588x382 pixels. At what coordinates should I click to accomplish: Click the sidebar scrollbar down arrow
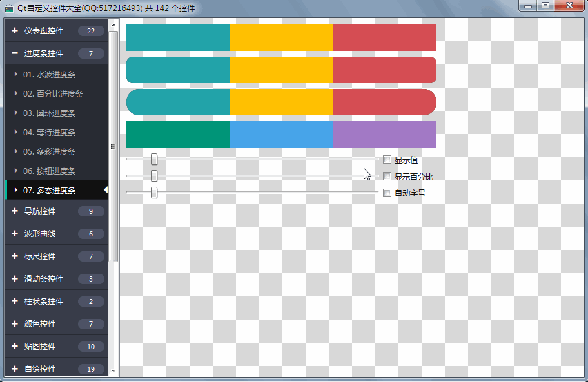pos(114,372)
